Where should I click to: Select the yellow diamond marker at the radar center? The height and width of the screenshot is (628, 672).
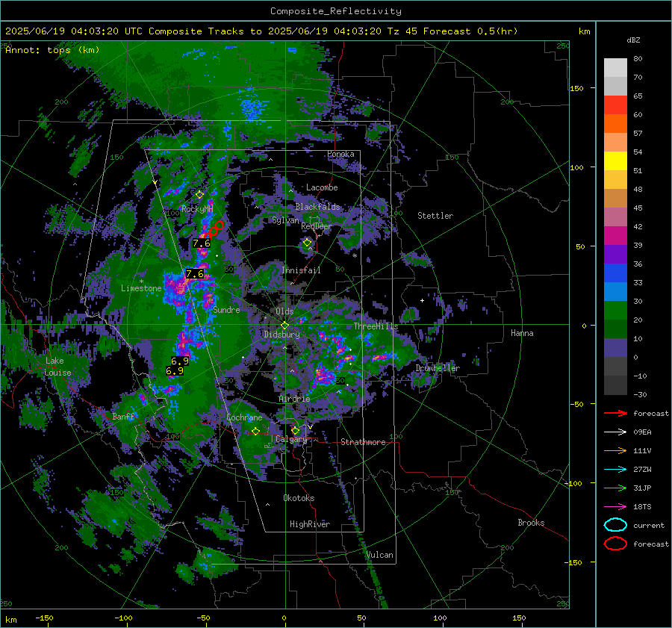point(284,326)
